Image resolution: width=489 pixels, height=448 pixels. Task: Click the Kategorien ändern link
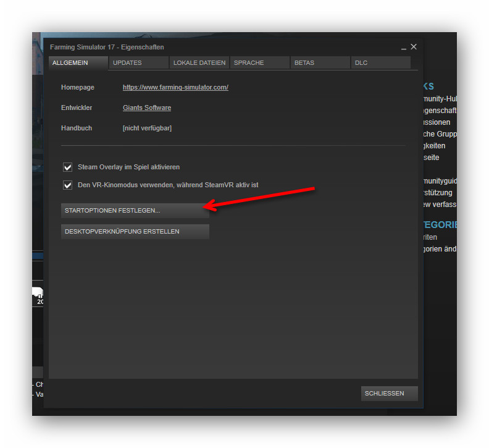click(x=438, y=249)
